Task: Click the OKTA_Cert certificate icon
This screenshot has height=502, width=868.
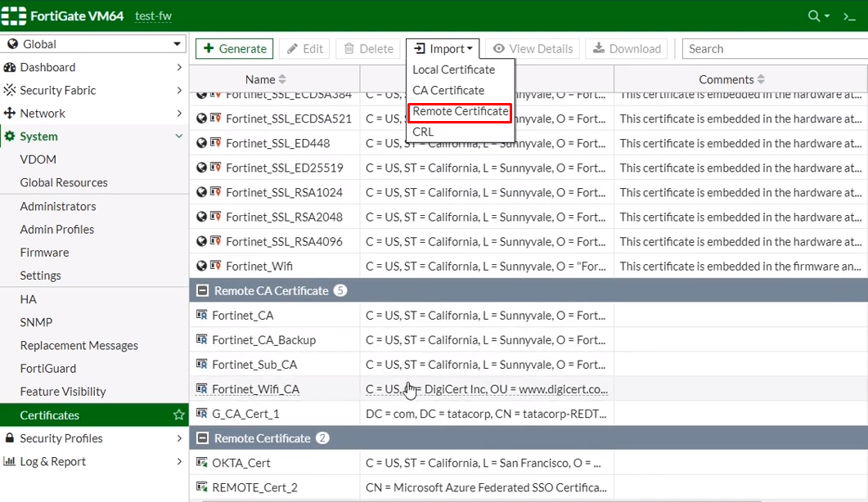Action: coord(202,463)
